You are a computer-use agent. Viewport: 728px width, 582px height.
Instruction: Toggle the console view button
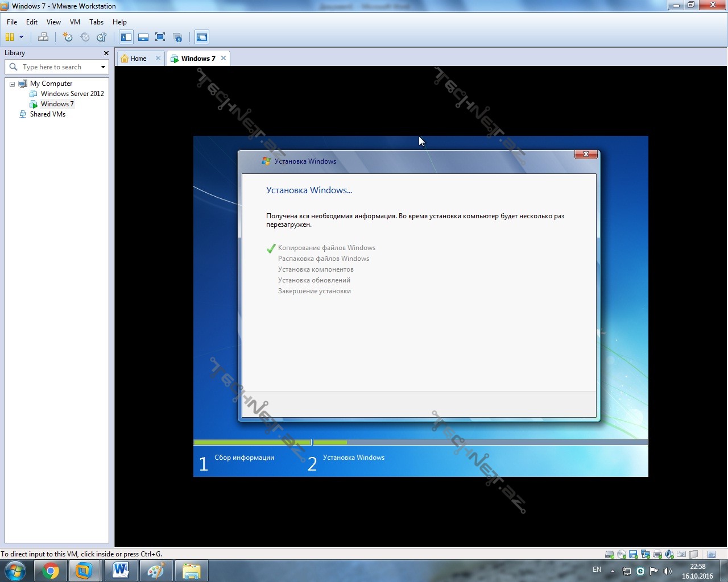pos(202,37)
